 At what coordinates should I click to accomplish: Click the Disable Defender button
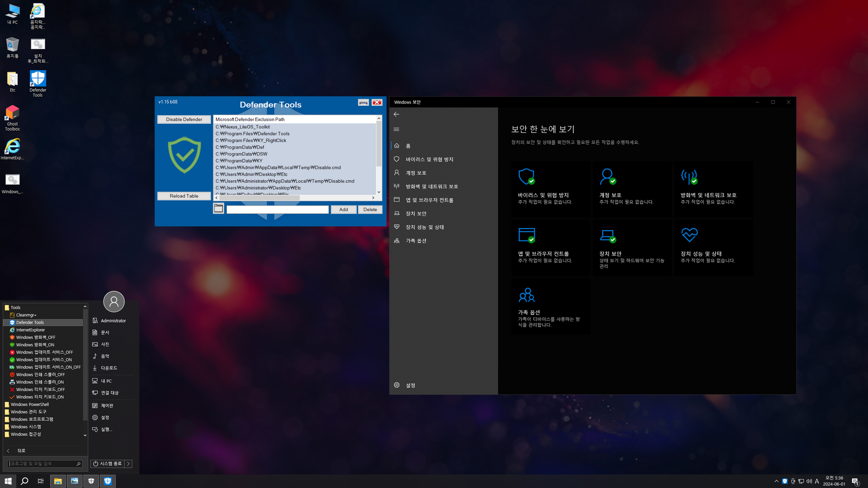point(184,119)
